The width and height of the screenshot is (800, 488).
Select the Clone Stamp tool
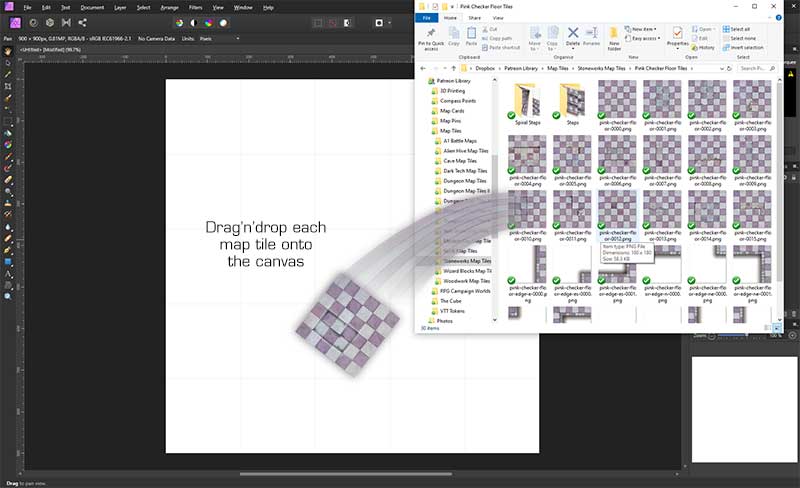[8, 203]
